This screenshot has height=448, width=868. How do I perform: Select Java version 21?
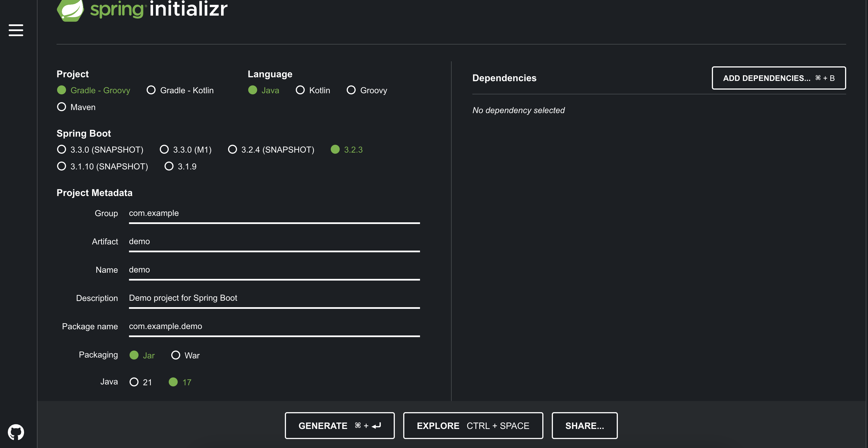click(x=140, y=382)
